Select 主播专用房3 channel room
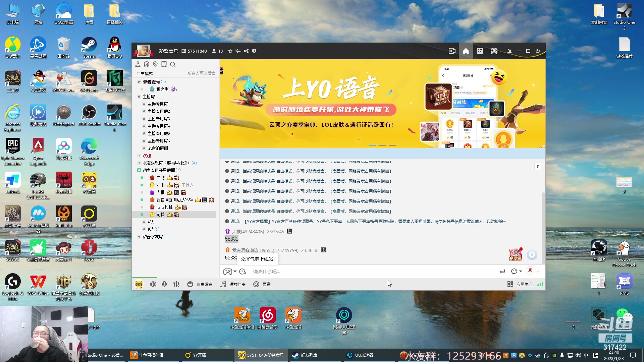644x362 pixels. click(x=160, y=118)
